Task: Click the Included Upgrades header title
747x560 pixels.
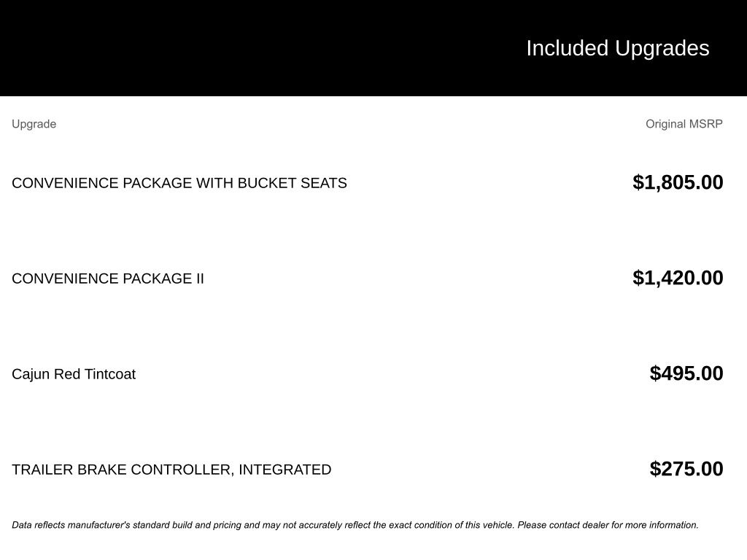Action: tap(617, 49)
